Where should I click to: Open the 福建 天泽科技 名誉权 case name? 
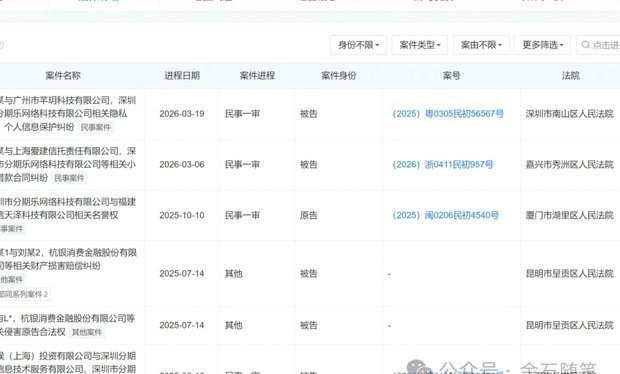(x=68, y=208)
